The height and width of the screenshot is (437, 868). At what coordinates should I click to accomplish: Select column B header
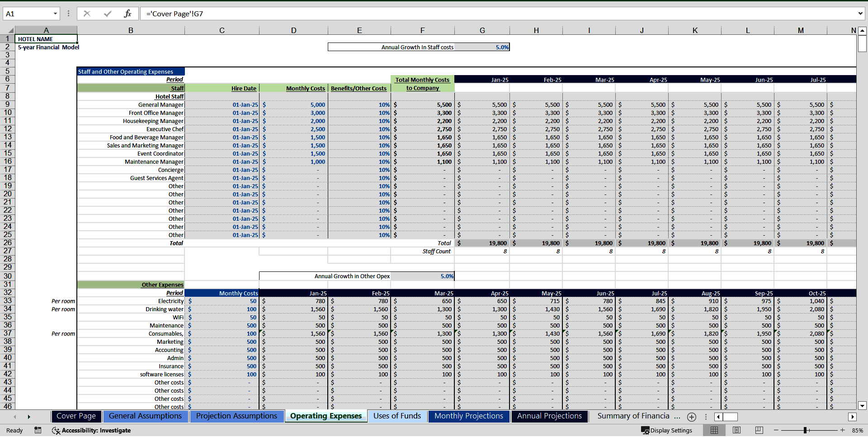pos(131,30)
